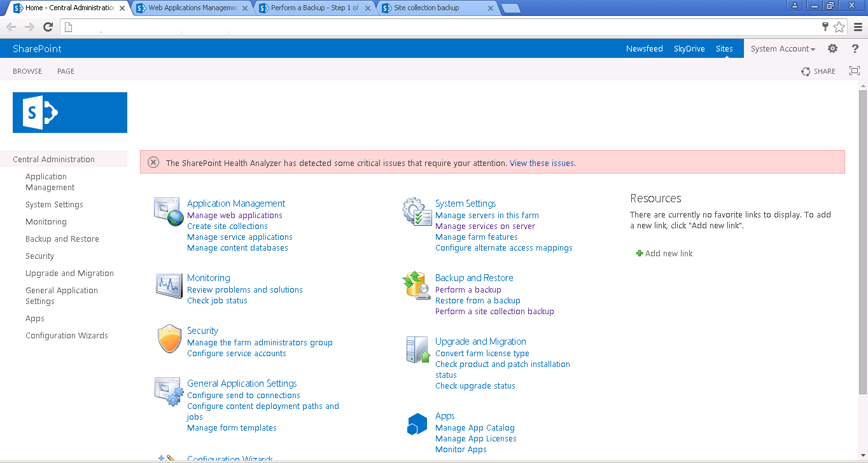Click the red error icon in health alert
Screen dimensions: 868x463
pos(153,162)
